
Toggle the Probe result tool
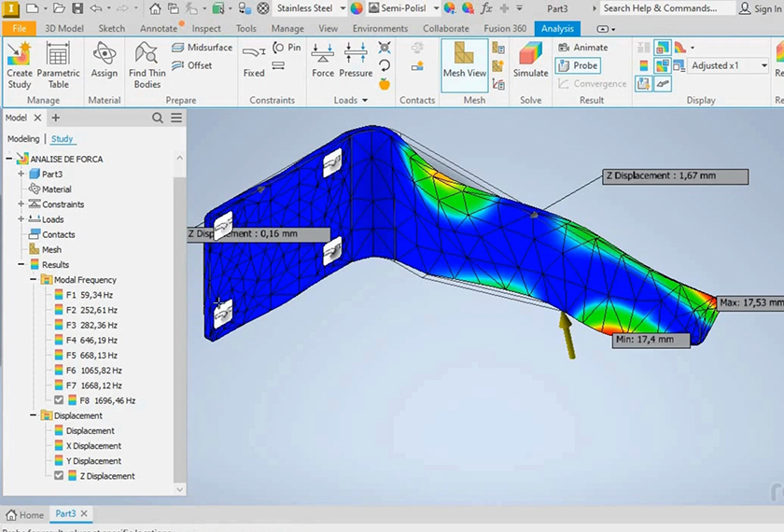(x=578, y=65)
